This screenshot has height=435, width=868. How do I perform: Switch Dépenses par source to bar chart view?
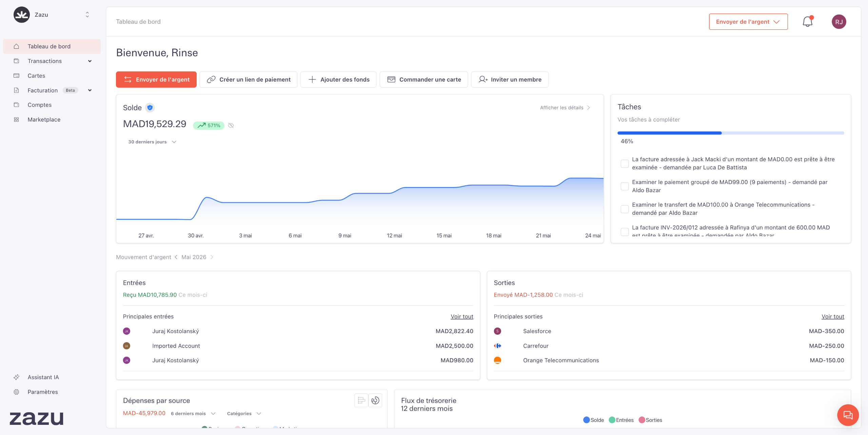point(361,400)
